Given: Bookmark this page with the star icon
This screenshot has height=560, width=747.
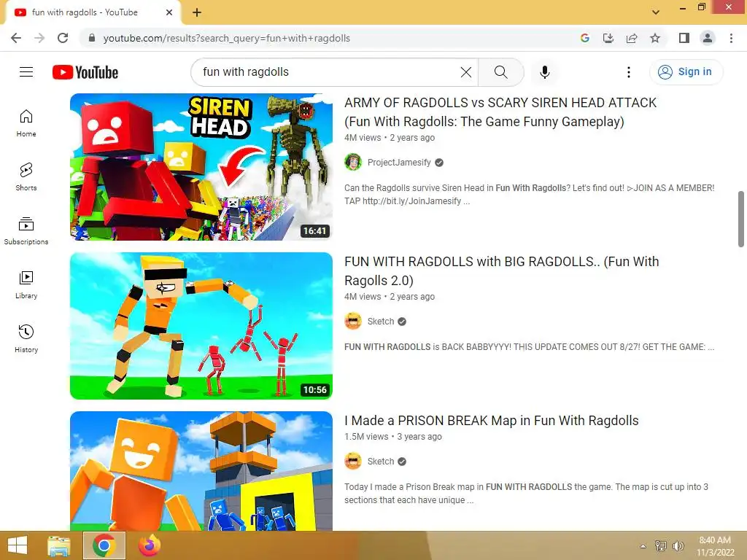Looking at the screenshot, I should pos(655,38).
